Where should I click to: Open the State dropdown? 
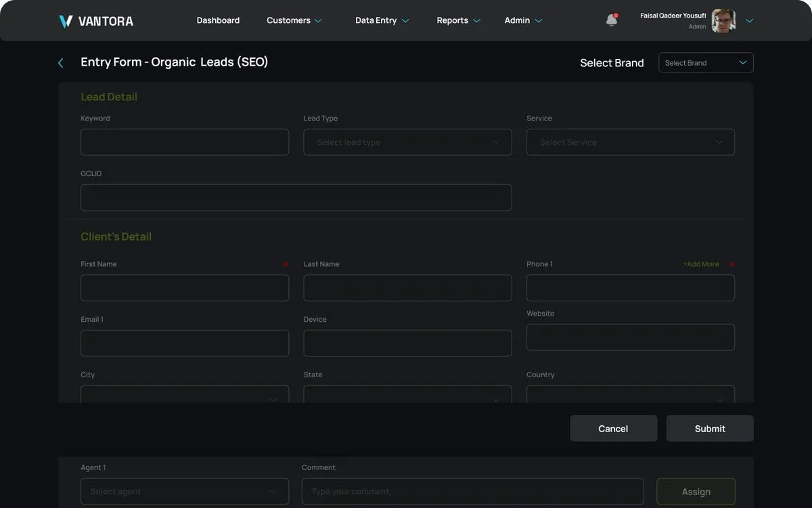coord(407,394)
